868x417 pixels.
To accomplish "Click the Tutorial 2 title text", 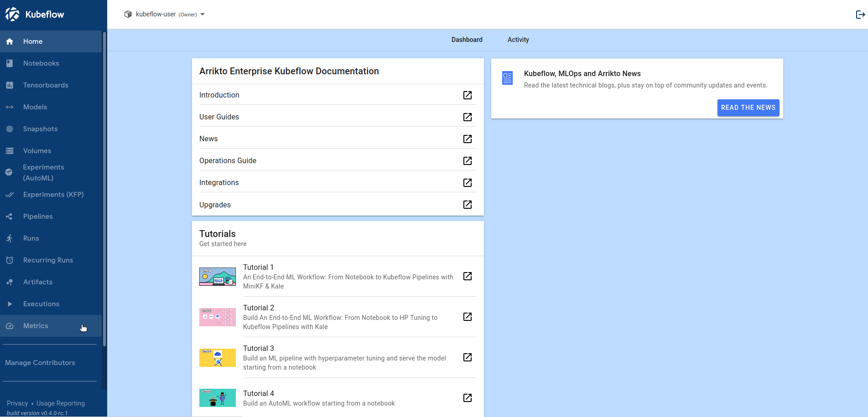I will click(259, 308).
